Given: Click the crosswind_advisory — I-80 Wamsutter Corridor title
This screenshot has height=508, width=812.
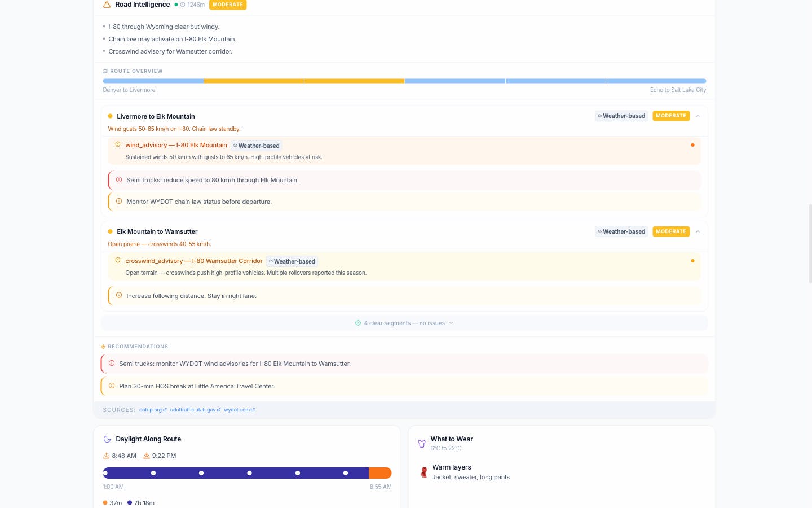Looking at the screenshot, I should point(194,261).
